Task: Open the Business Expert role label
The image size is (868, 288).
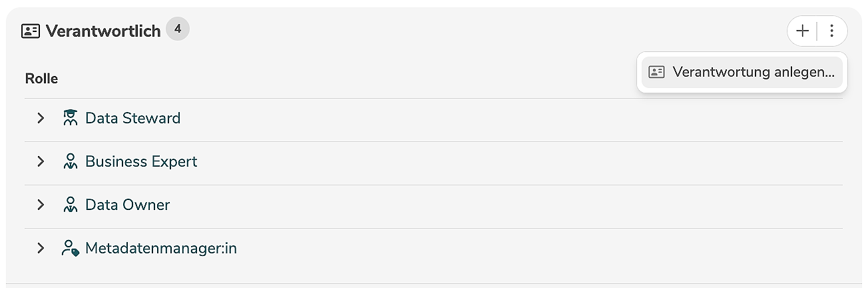Action: (141, 161)
